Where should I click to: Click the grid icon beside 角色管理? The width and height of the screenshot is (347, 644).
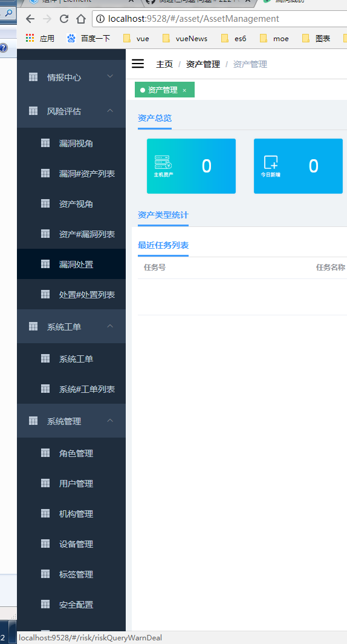(45, 453)
